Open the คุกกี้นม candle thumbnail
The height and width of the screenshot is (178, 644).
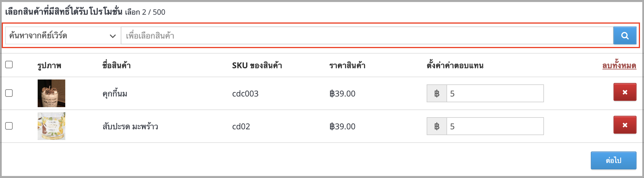[x=51, y=93]
